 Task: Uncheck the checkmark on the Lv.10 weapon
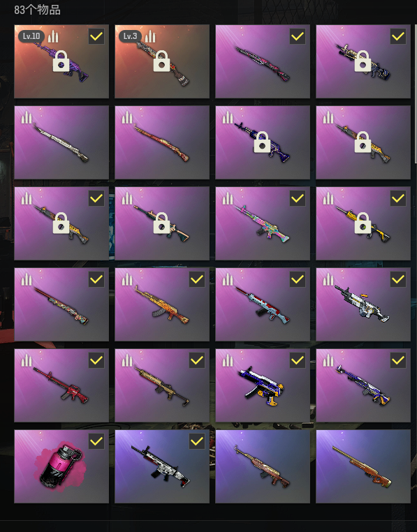click(x=96, y=36)
